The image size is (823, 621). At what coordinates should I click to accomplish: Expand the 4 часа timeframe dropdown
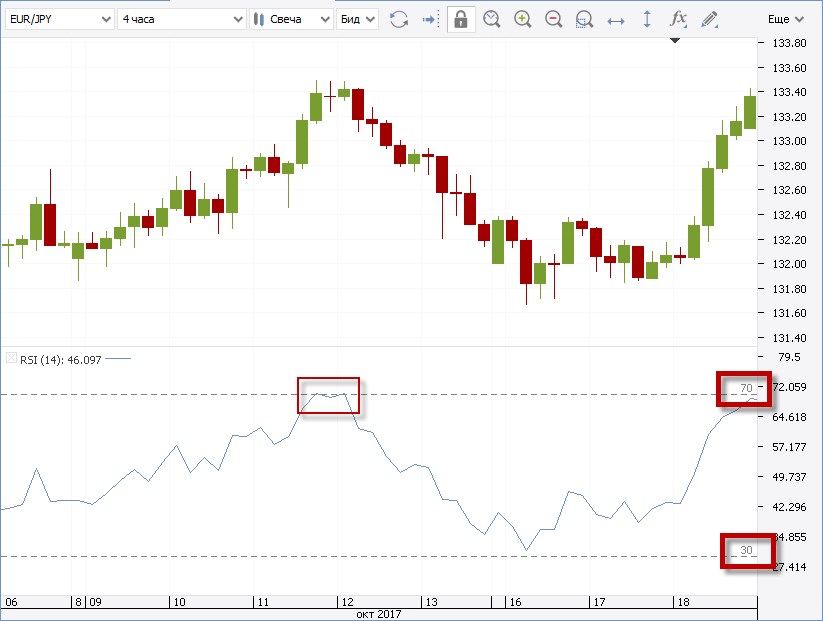(180, 19)
